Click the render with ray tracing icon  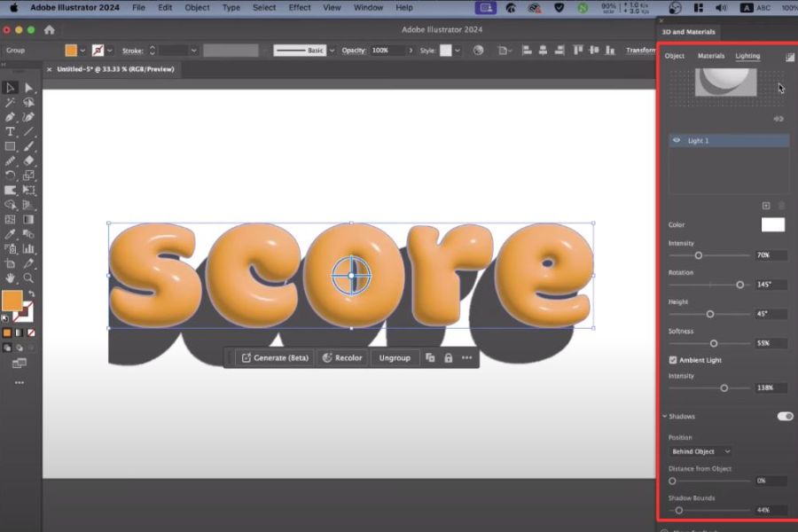(789, 57)
